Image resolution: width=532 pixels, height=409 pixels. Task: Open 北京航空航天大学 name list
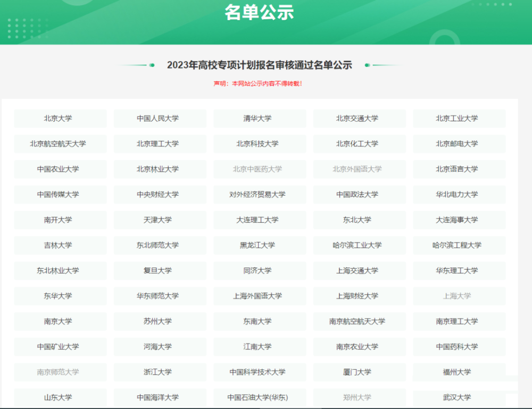pos(61,144)
